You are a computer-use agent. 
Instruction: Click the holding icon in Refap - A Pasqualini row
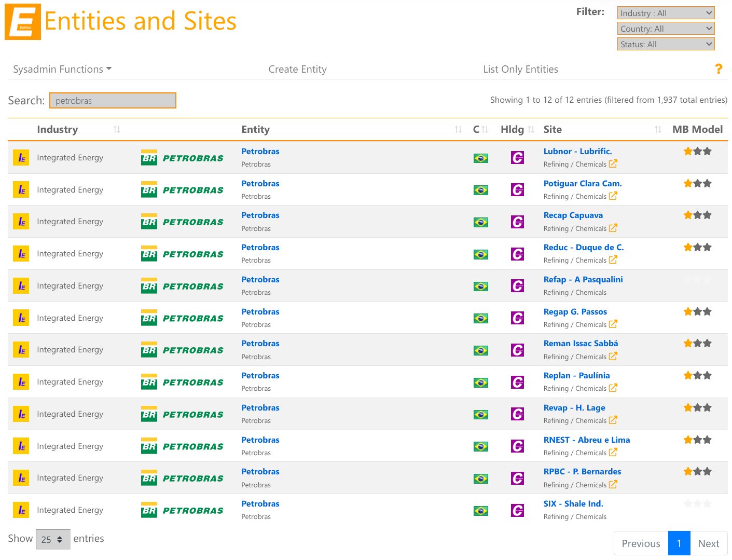(x=517, y=285)
